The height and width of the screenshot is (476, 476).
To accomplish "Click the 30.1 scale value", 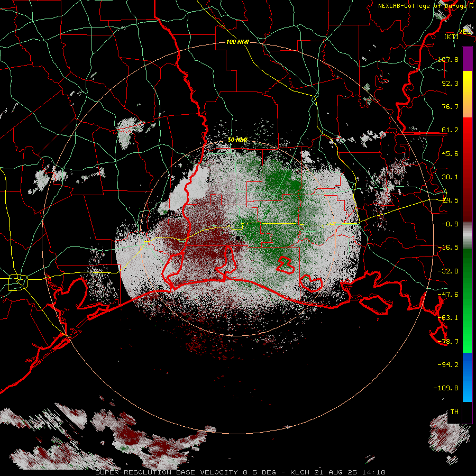I will coord(450,177).
